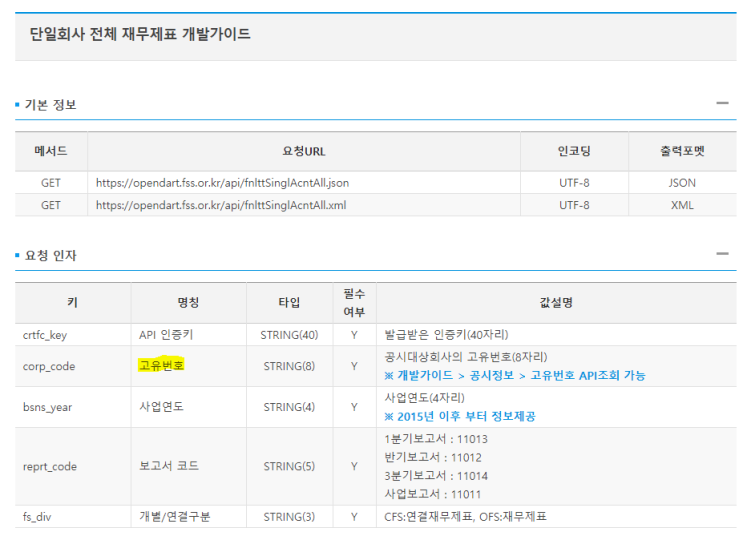Click the 발급받은 인증키(40자리) description
The width and height of the screenshot is (743, 536).
tap(446, 335)
